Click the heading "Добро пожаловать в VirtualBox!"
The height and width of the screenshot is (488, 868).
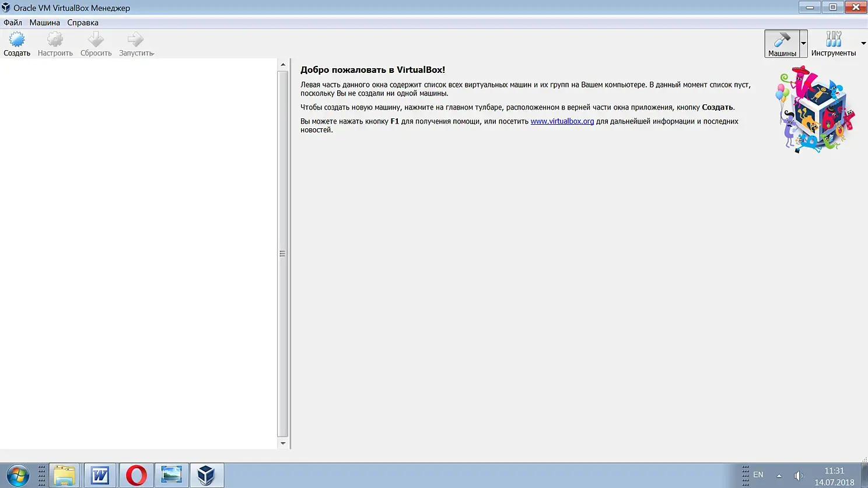(373, 70)
